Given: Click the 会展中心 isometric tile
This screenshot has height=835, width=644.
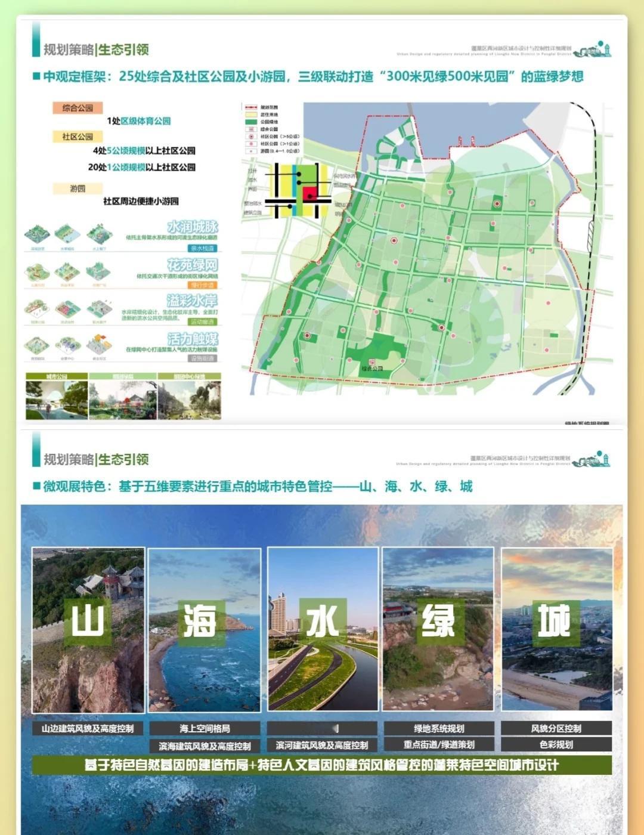Looking at the screenshot, I should (67, 346).
